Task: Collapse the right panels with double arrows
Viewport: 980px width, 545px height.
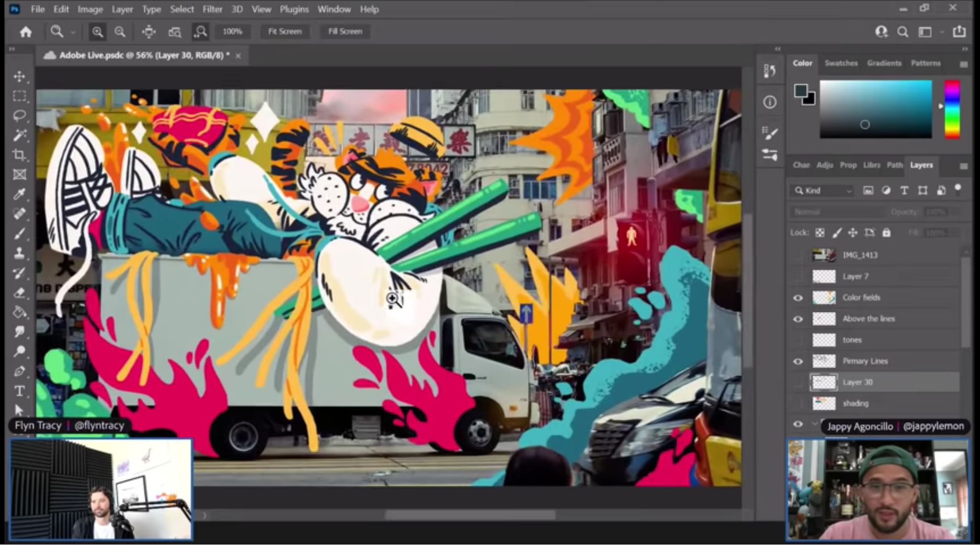Action: pos(965,49)
